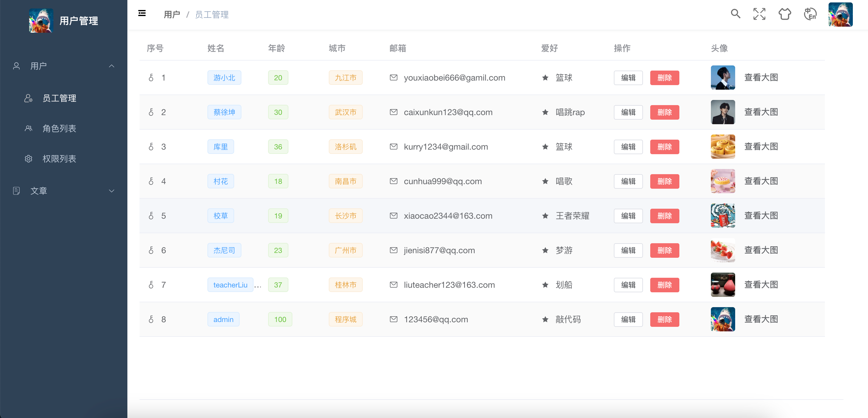Open 查看大图 for 游小北
The image size is (868, 418).
[761, 78]
